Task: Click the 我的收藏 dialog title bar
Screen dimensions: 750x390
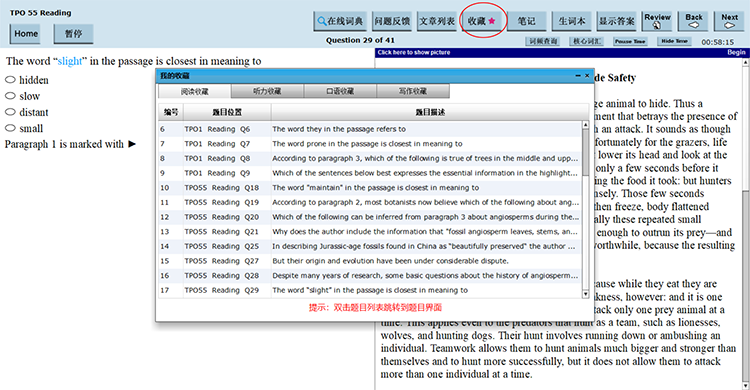Action: click(x=375, y=76)
